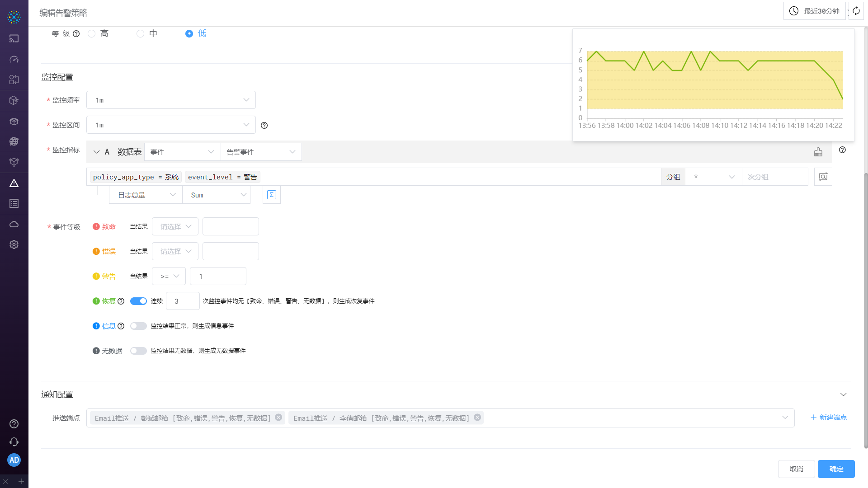
Task: Click the alert warning triangle sidebar icon
Action: point(14,183)
